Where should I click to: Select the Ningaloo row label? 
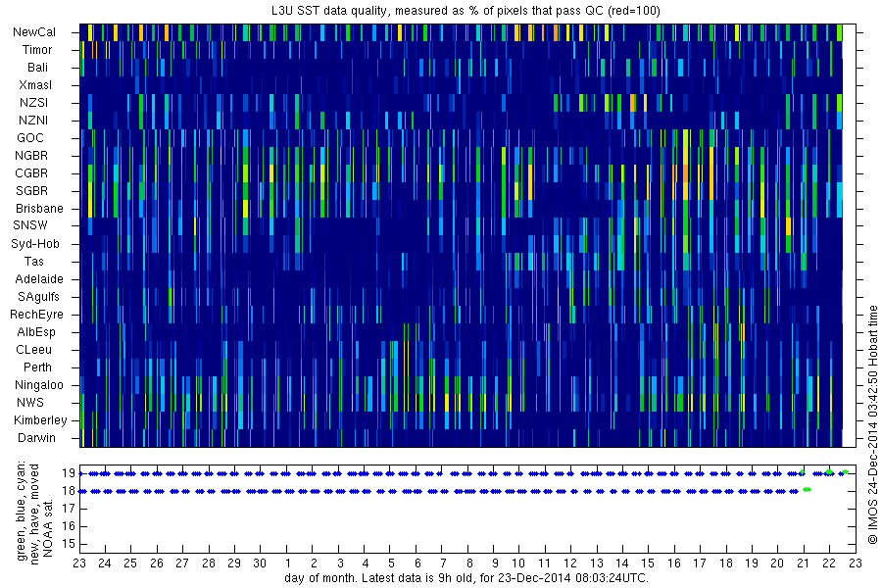(x=39, y=385)
